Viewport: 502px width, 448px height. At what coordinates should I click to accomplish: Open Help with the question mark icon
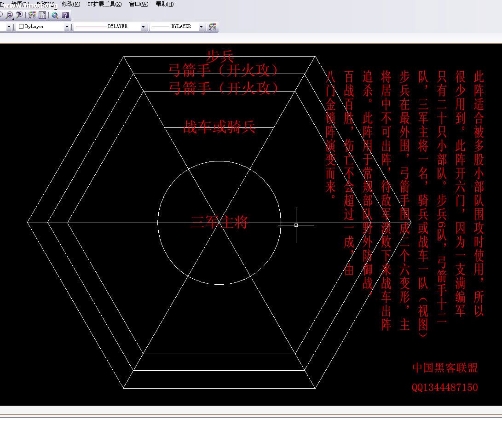click(65, 15)
